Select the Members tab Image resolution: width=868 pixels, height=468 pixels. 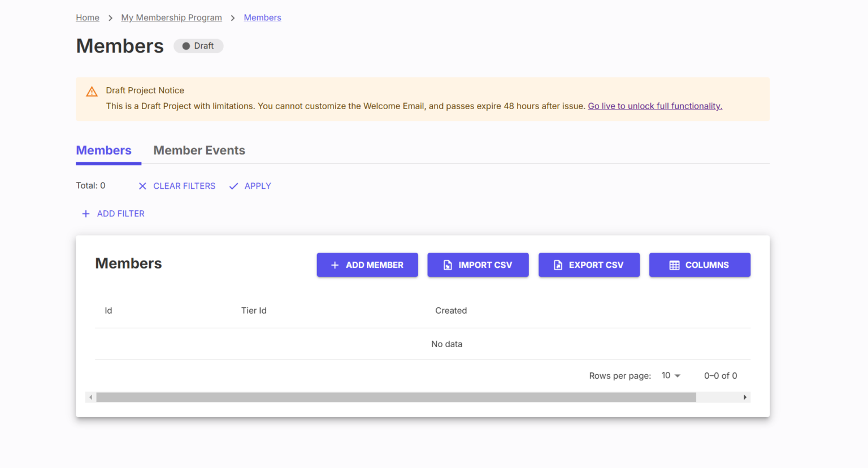click(x=104, y=150)
